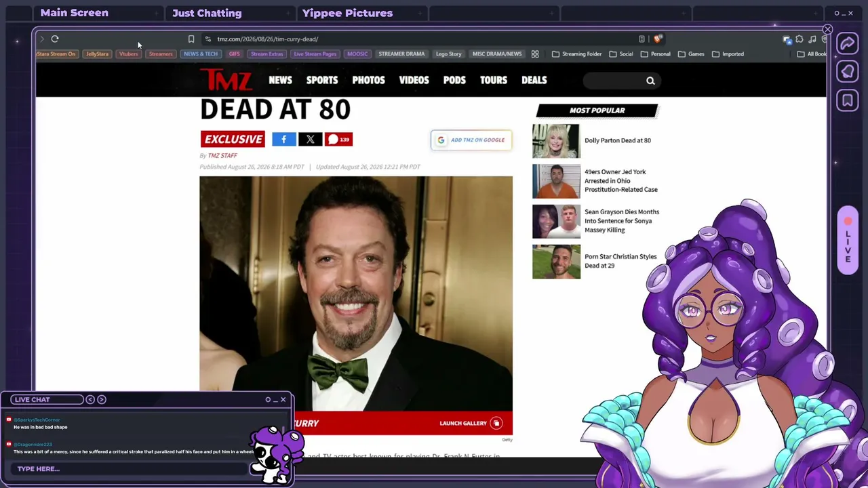This screenshot has height=488, width=868.
Task: Open the Social bookmark folder
Action: pos(620,54)
